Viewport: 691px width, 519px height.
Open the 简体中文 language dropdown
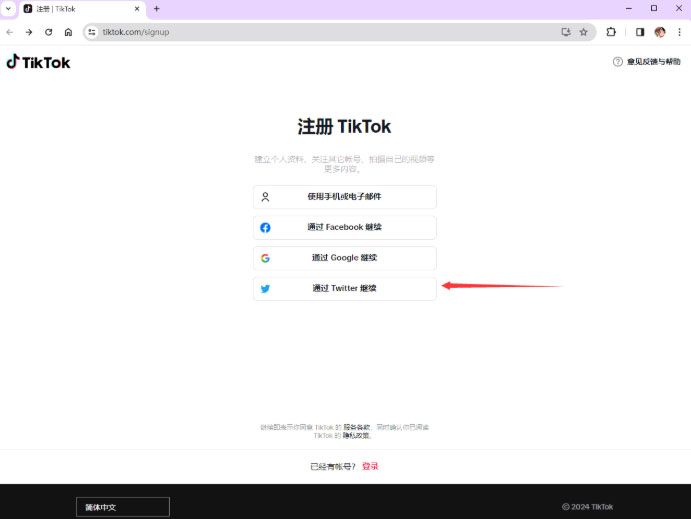pyautogui.click(x=123, y=507)
